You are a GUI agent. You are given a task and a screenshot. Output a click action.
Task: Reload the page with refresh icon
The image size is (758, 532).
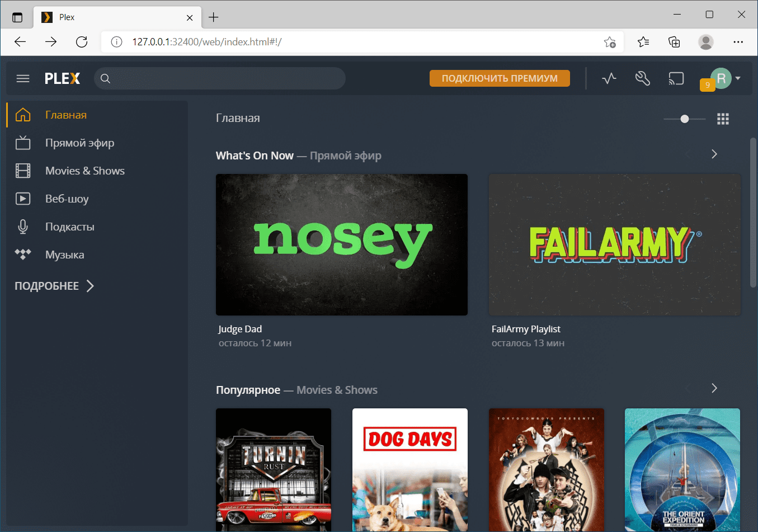point(82,42)
